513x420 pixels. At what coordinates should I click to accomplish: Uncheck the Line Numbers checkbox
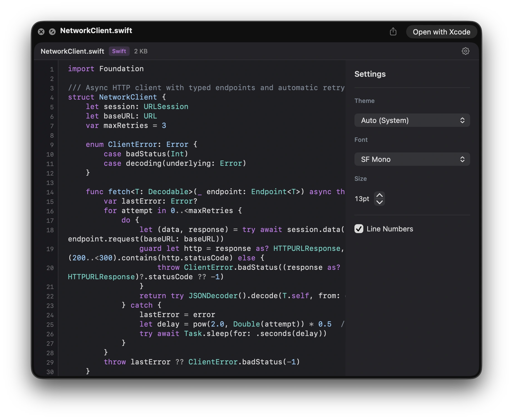[359, 229]
